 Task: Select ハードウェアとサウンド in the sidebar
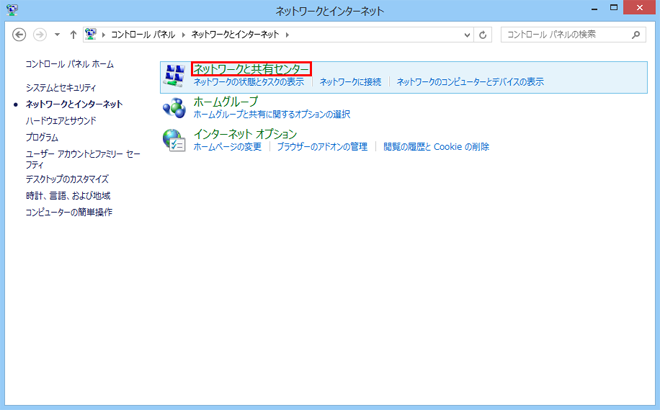(x=61, y=121)
